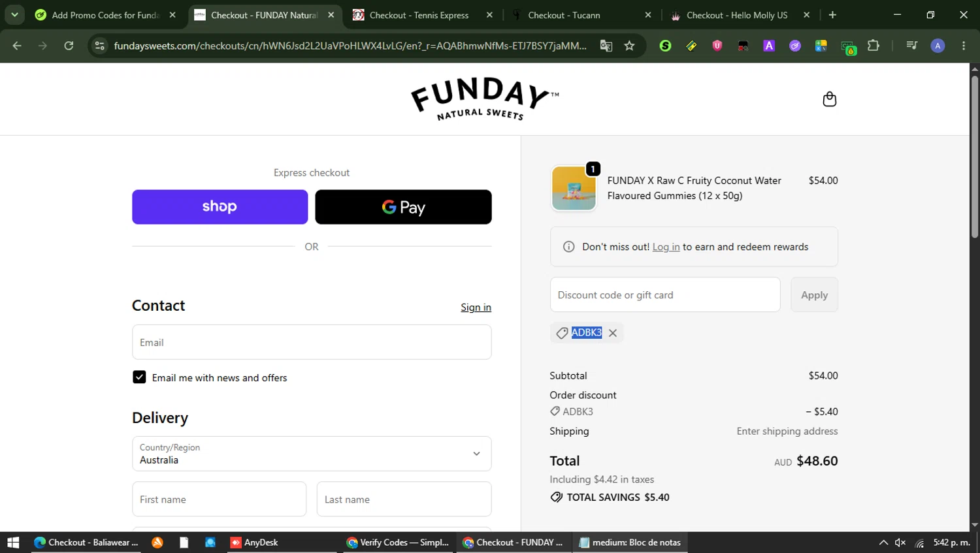Close the Checkout - Tucann tab
The width and height of the screenshot is (980, 553).
647,15
